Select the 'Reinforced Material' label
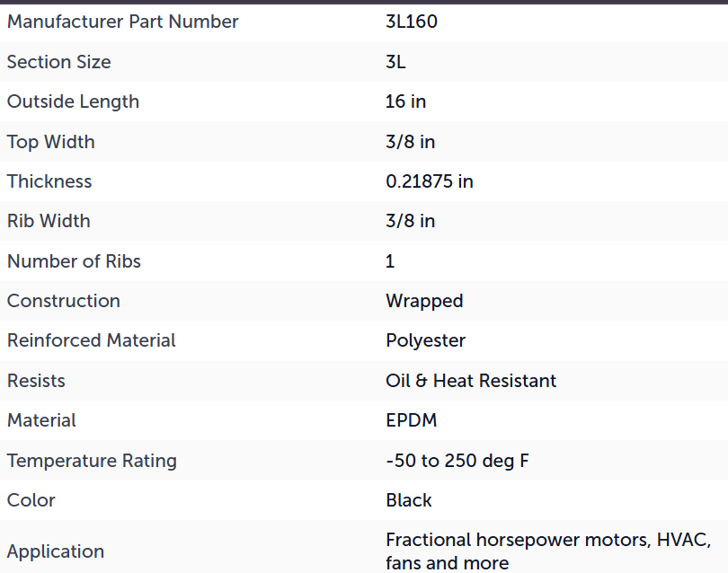728x573 pixels. (92, 340)
